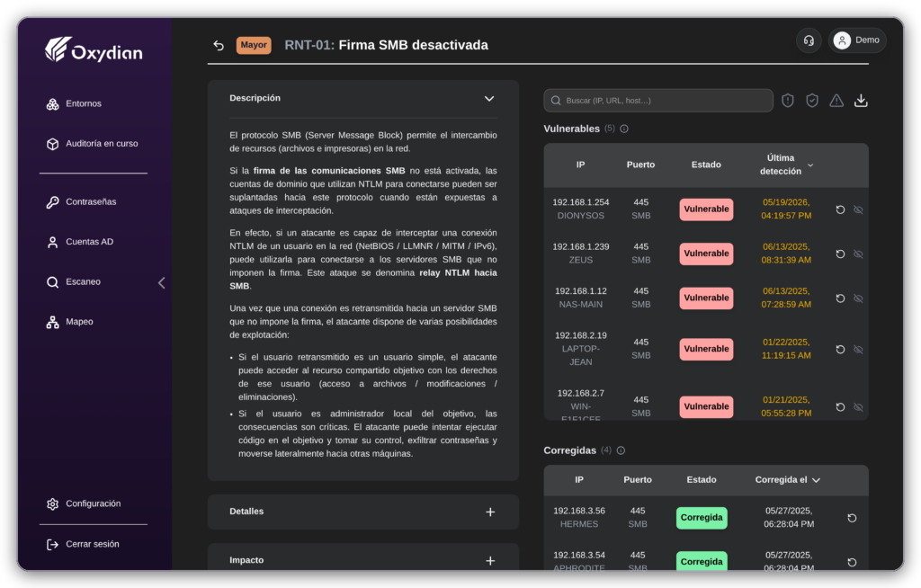Rescan icon for HERMES row
Viewport: 921px width, 588px height.
(852, 518)
